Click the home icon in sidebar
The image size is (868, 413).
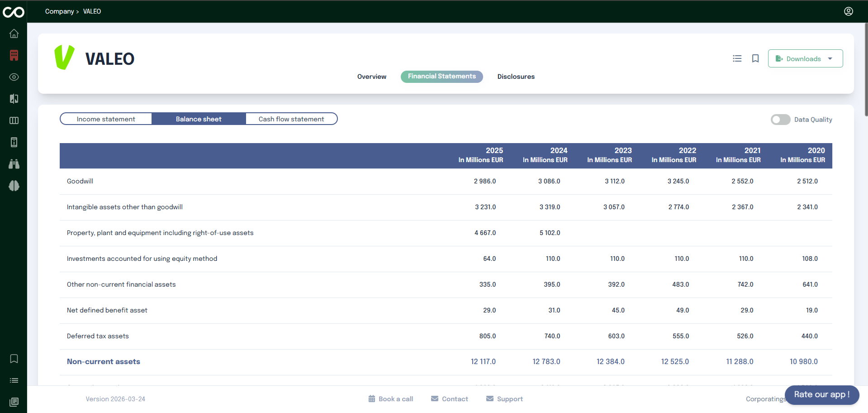click(14, 34)
